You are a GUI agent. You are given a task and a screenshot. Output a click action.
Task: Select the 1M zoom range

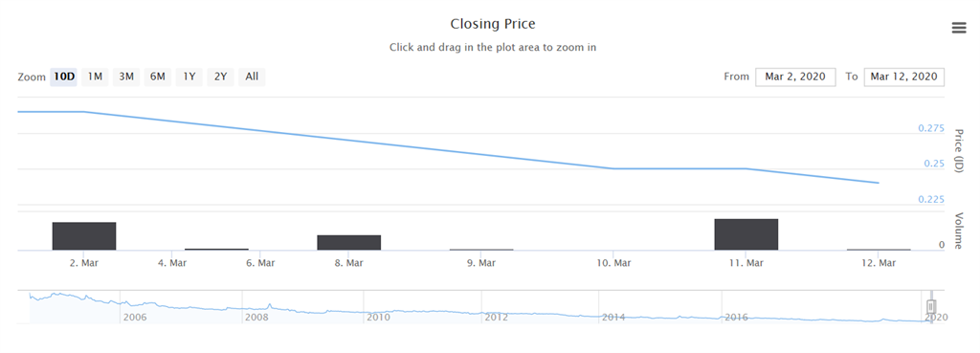pyautogui.click(x=95, y=77)
